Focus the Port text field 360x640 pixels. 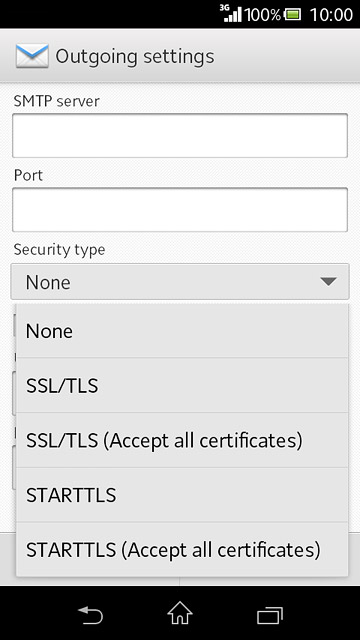point(180,210)
